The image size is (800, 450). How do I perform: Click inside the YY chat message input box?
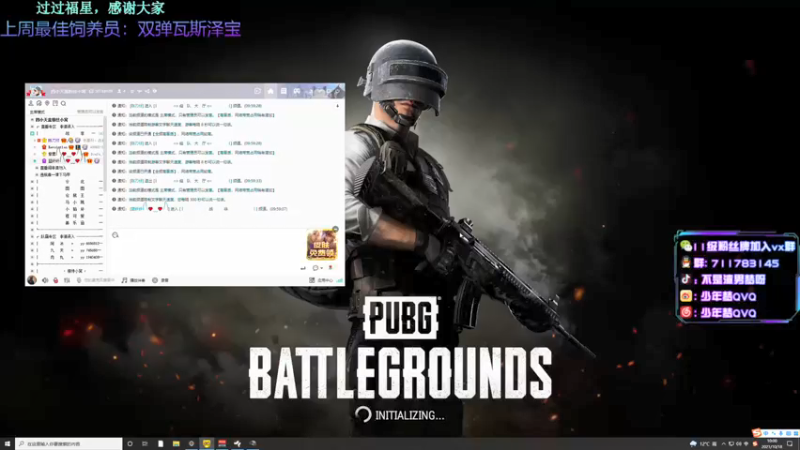click(x=207, y=248)
